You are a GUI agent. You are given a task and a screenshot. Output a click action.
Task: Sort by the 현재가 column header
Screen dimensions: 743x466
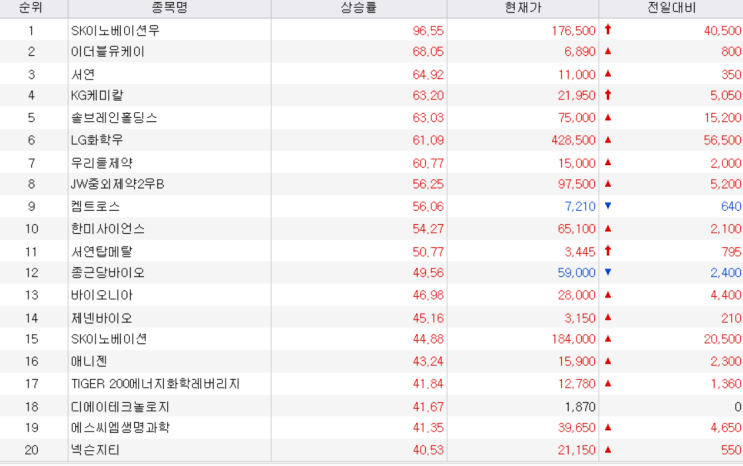523,8
